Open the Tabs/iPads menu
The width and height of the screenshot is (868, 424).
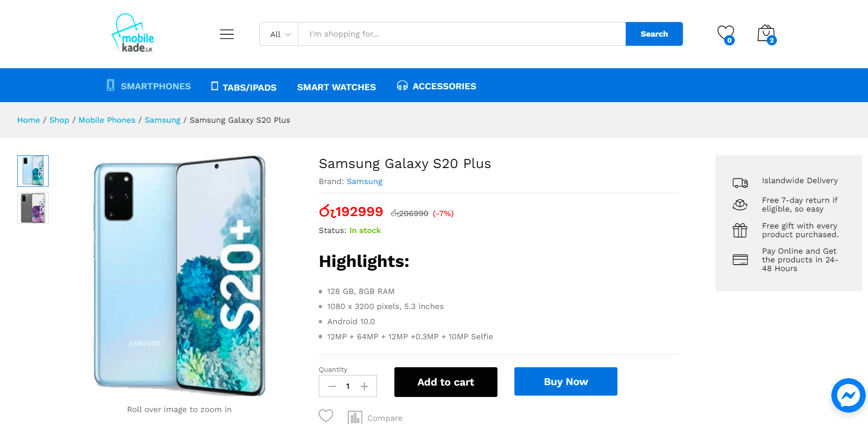coord(244,87)
